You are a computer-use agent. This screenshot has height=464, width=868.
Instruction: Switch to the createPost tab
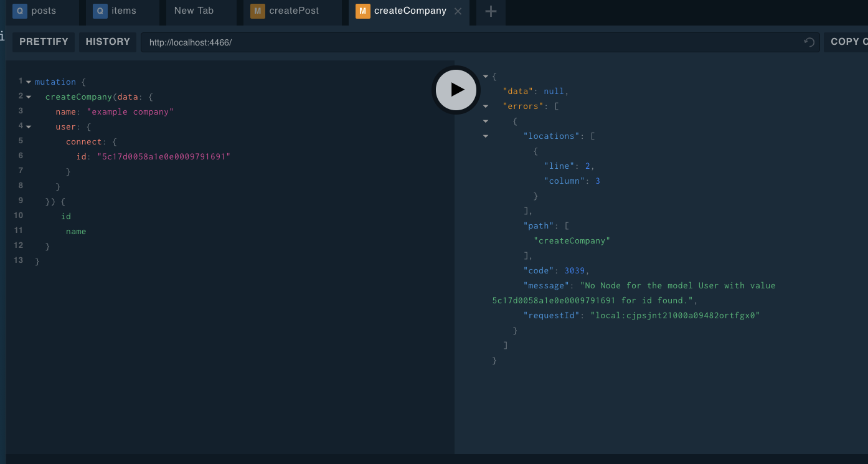[292, 11]
